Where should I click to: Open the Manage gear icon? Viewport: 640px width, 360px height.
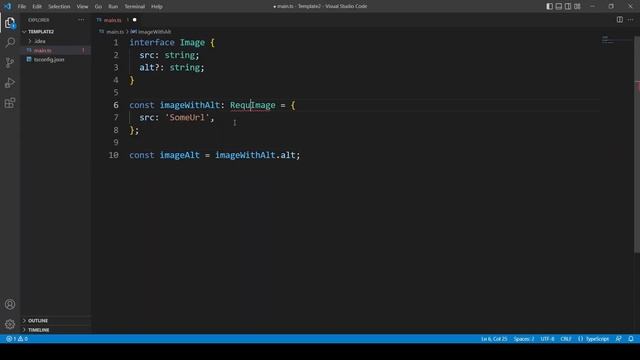(10, 324)
